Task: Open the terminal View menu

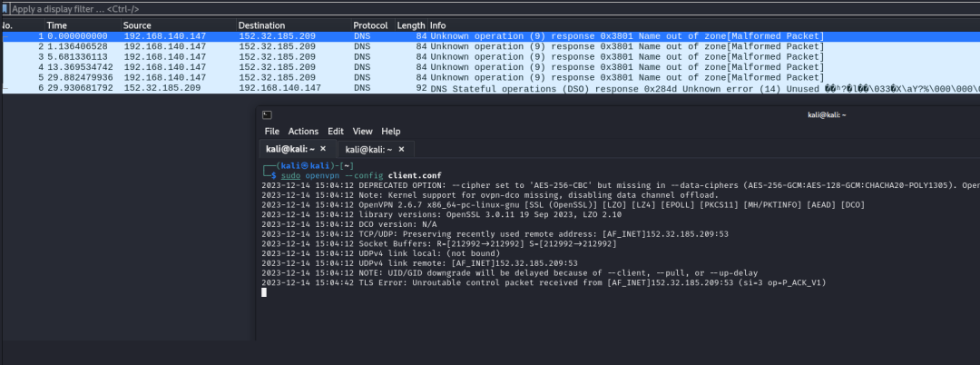Action: tap(362, 132)
